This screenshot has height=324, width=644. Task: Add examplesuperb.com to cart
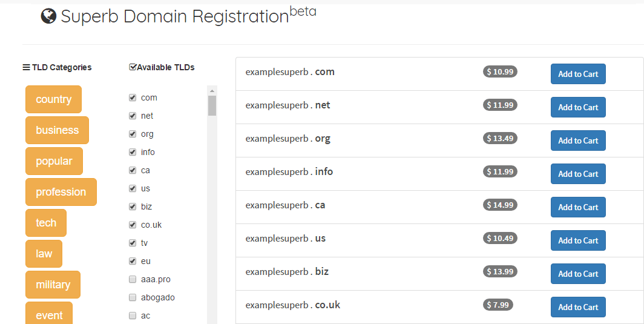click(x=578, y=74)
